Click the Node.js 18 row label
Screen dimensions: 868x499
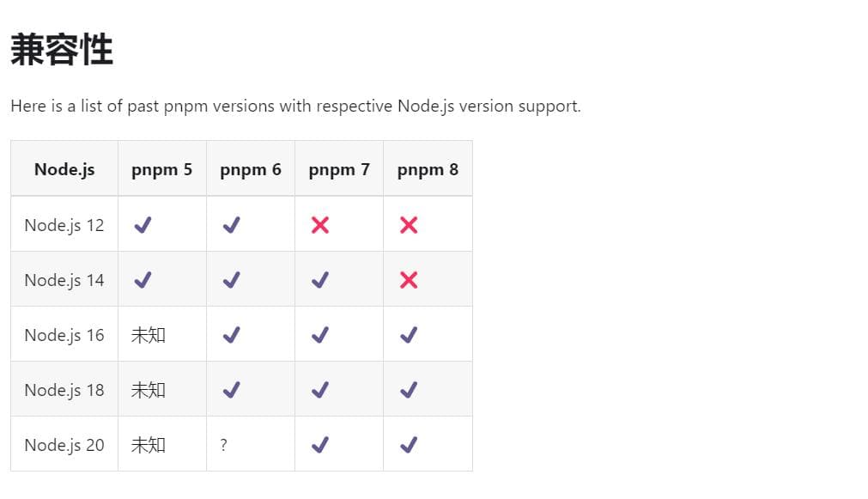point(64,390)
